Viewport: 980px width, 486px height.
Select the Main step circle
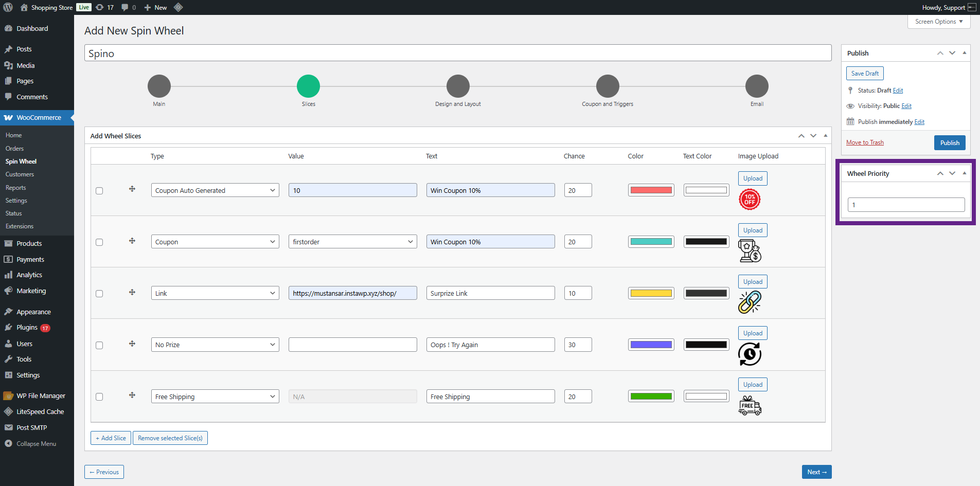pyautogui.click(x=159, y=86)
